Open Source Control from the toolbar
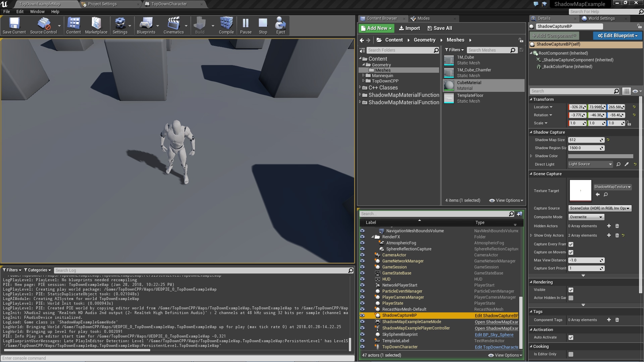The image size is (644, 362). tap(44, 25)
